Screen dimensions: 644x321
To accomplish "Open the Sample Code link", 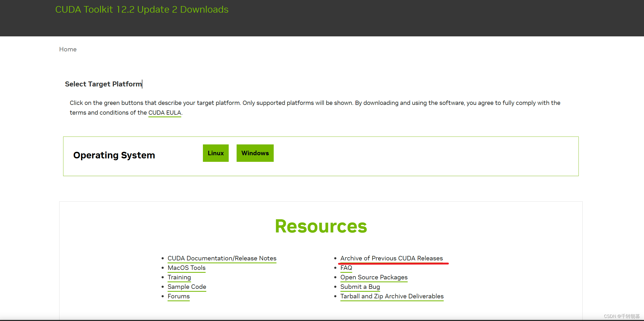I will (x=187, y=287).
